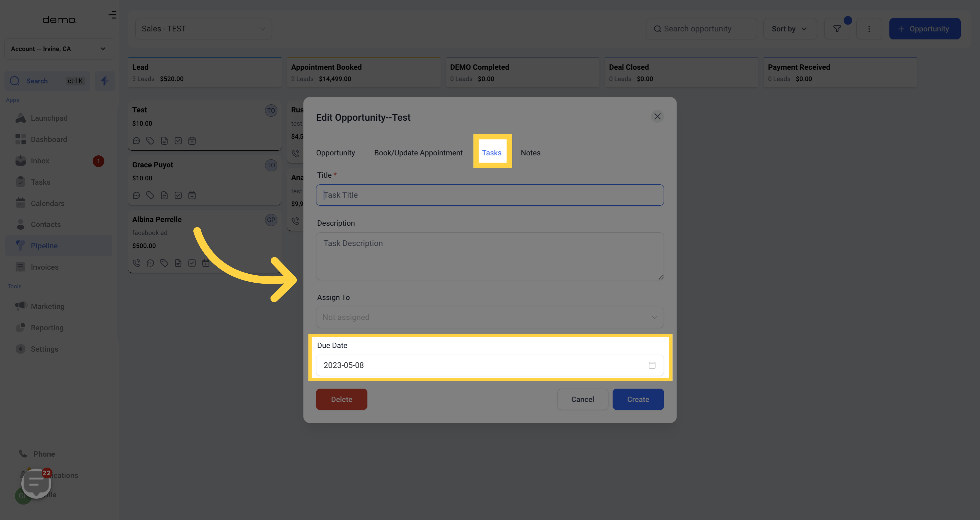Viewport: 980px width, 520px height.
Task: Switch to the Book/Update Appointment tab
Action: pos(418,153)
